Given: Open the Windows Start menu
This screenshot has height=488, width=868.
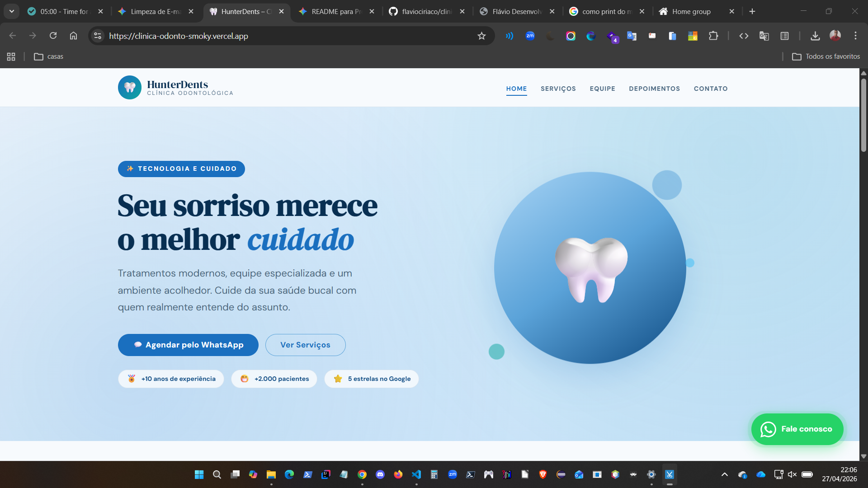Looking at the screenshot, I should point(199,474).
